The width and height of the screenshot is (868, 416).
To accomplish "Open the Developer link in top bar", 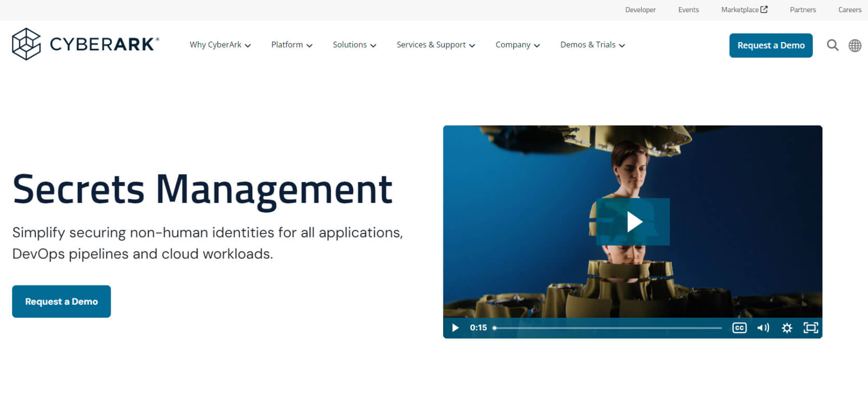I will pos(640,10).
